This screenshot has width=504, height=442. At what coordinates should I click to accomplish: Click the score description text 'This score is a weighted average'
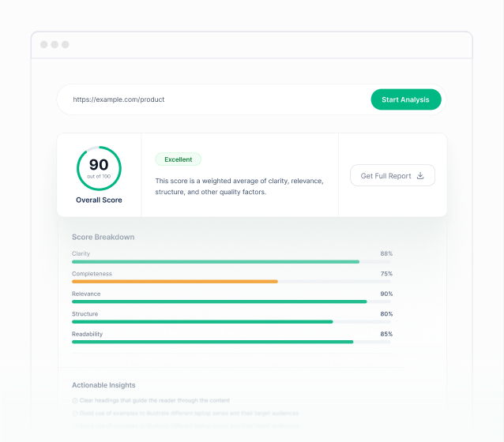click(239, 186)
